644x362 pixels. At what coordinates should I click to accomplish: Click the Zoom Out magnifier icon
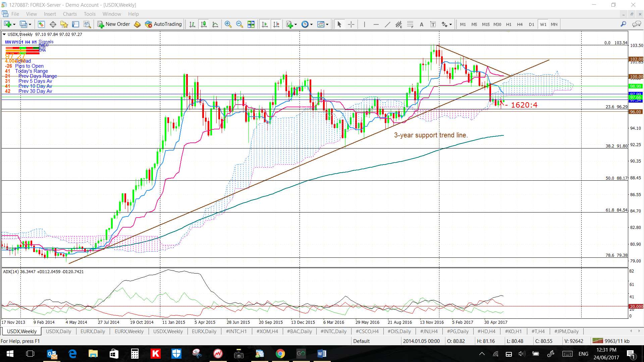pos(239,24)
